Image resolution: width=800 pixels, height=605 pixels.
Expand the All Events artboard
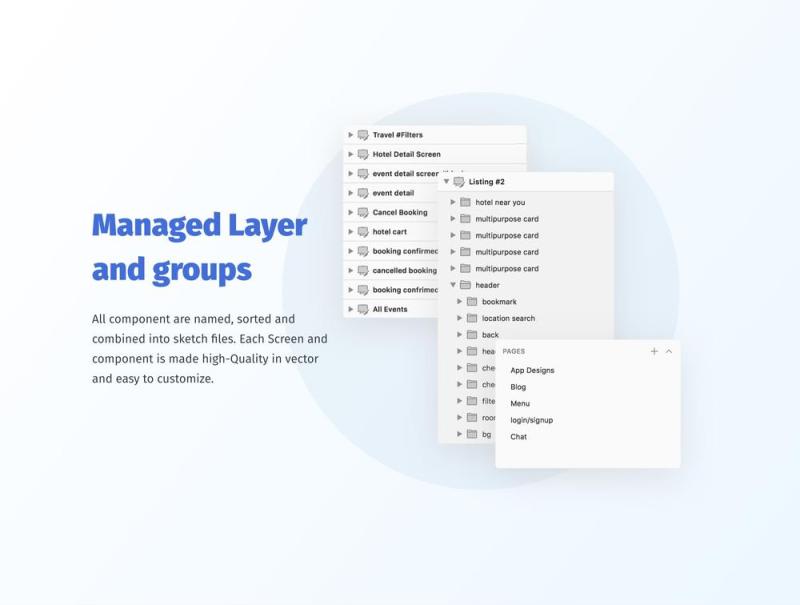pos(351,309)
